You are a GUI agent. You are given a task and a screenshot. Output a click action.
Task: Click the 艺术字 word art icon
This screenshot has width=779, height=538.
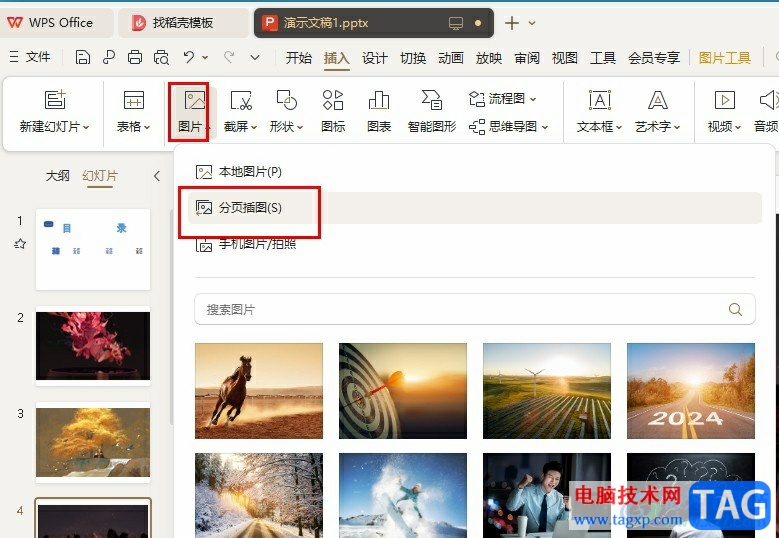pyautogui.click(x=657, y=99)
